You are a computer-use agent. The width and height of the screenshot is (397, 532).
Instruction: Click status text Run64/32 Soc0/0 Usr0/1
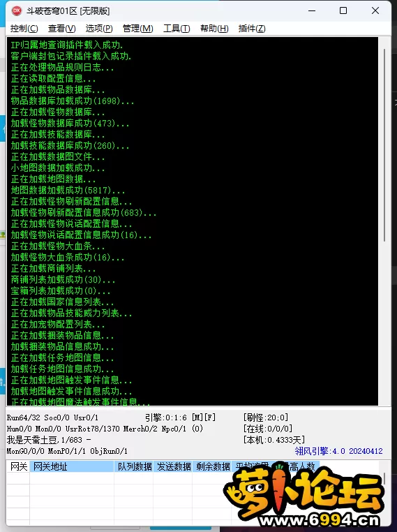click(52, 418)
